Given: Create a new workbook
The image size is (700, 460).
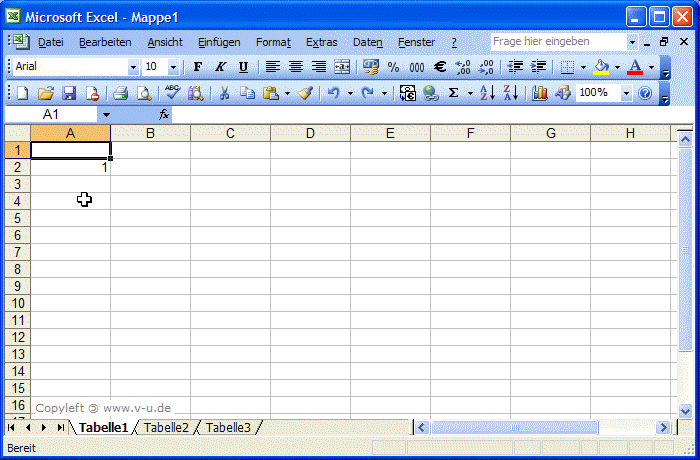Looking at the screenshot, I should [23, 93].
